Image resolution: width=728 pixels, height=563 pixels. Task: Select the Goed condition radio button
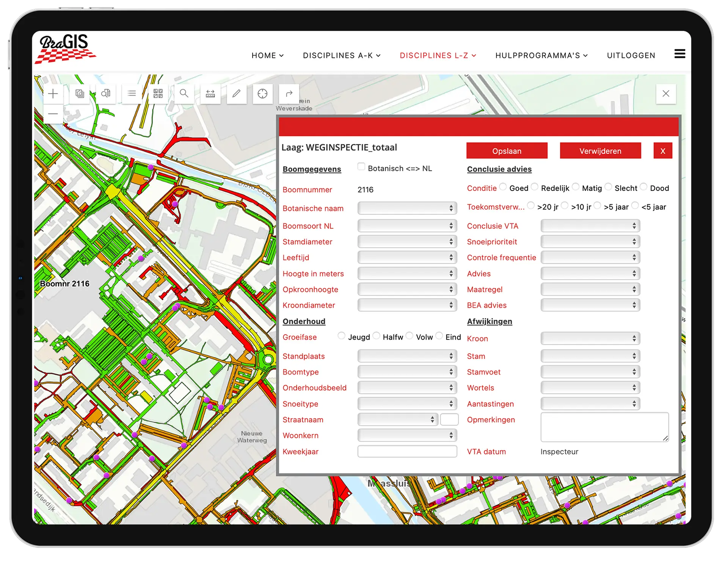point(503,187)
